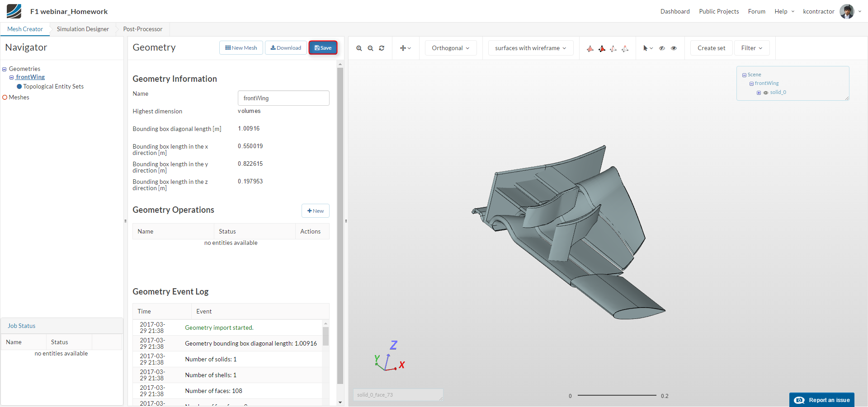Reset the 3D view with refresh icon
The width and height of the screenshot is (868, 407).
[x=382, y=48]
